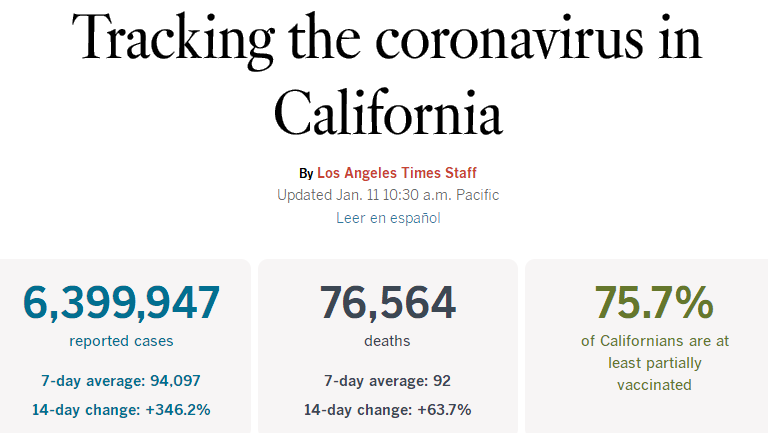Click the Updated Jan. 11 timestamp
Viewport: 768px width, 433px height.
click(x=387, y=195)
